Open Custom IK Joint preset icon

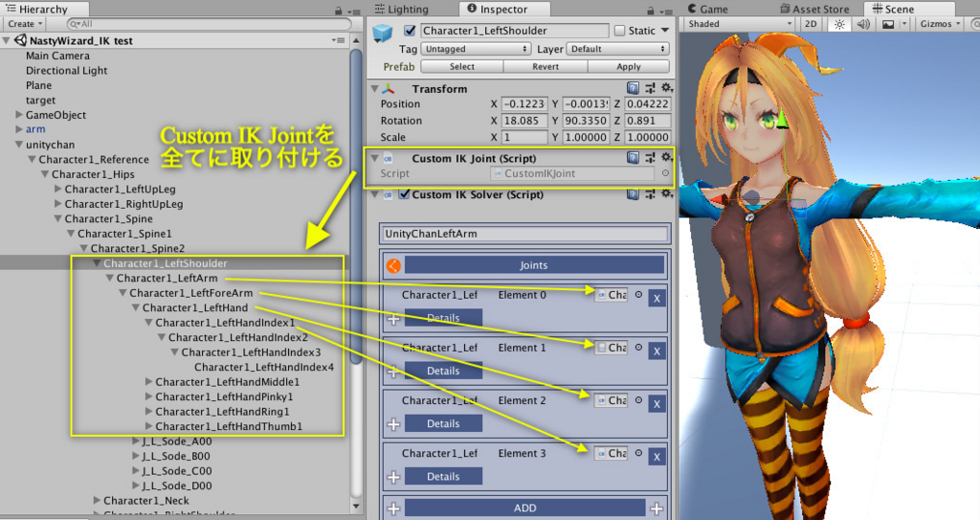(650, 158)
